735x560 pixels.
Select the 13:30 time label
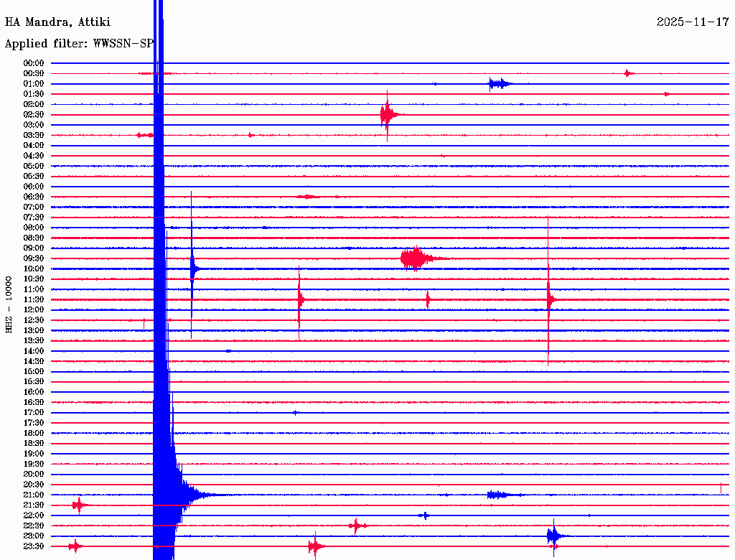pyautogui.click(x=34, y=341)
